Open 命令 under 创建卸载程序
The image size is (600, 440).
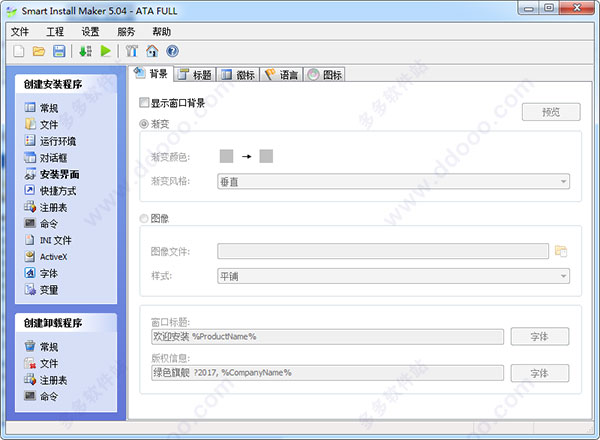(x=41, y=396)
